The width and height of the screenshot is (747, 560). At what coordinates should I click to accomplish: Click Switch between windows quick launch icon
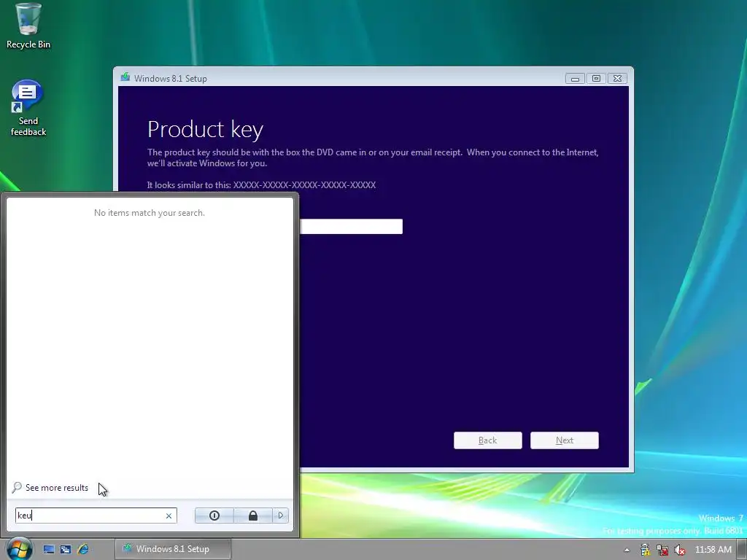(66, 549)
